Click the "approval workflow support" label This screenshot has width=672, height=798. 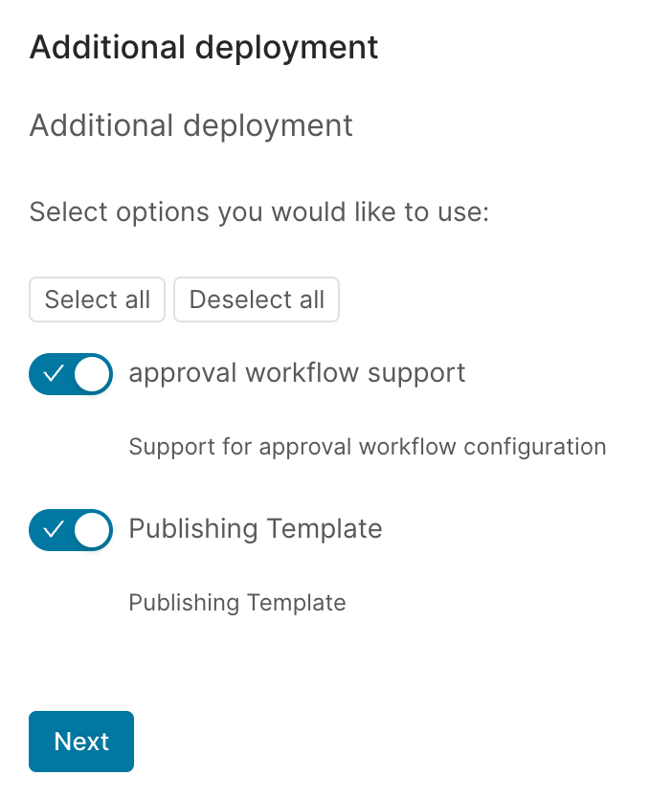click(297, 372)
